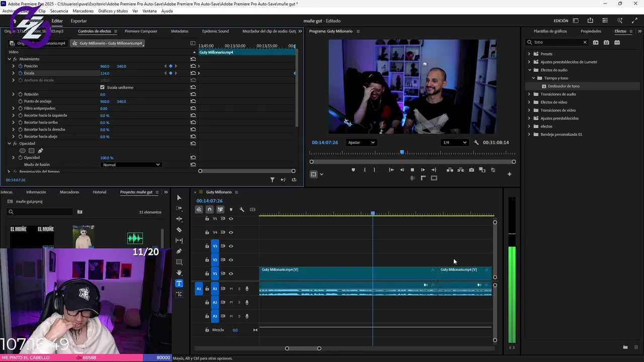Step forward one frame in Program monitor
The height and width of the screenshot is (362, 644).
(x=423, y=170)
